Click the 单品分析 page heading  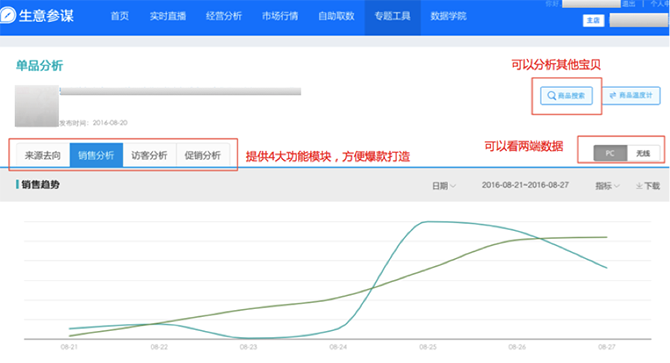coord(39,66)
